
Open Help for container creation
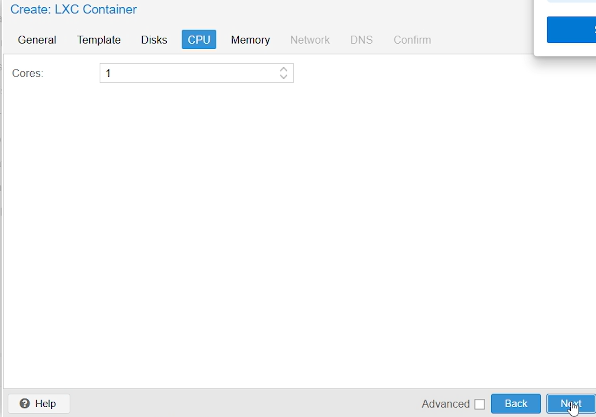(39, 403)
